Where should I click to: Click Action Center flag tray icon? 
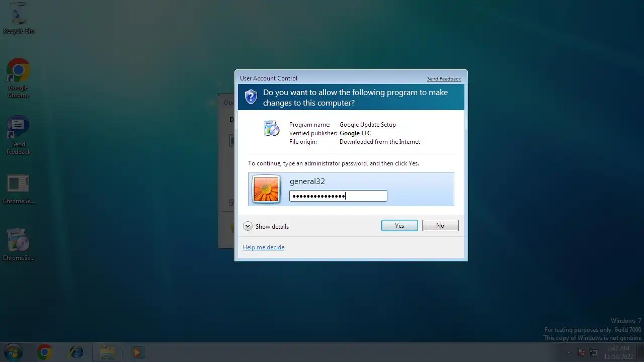pos(581,352)
